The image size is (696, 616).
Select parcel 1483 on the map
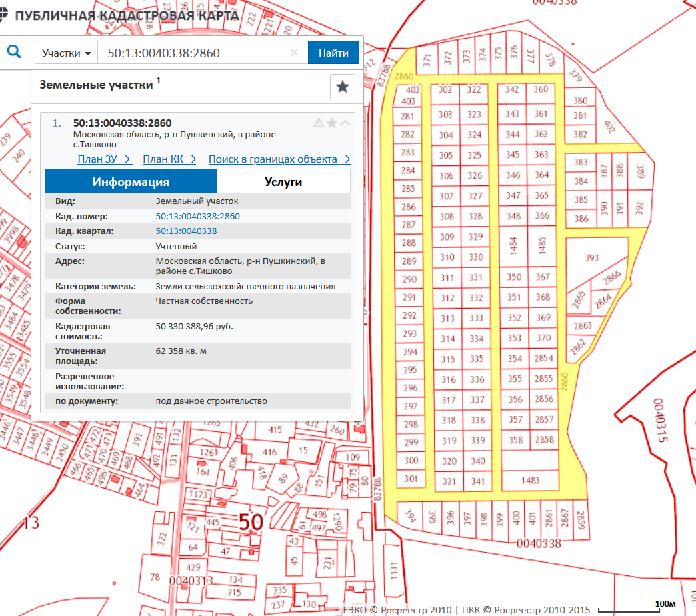pyautogui.click(x=531, y=480)
